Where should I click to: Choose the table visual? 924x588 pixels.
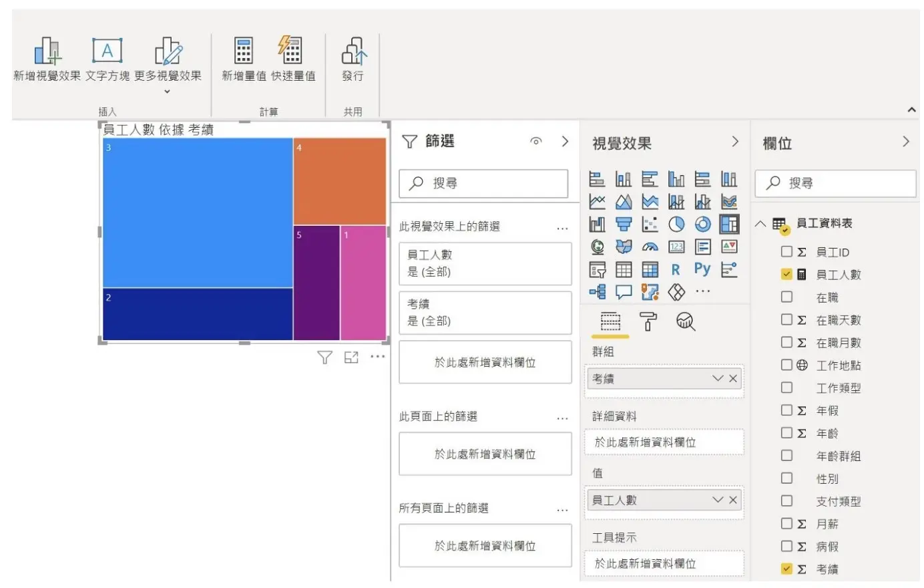[x=624, y=270]
